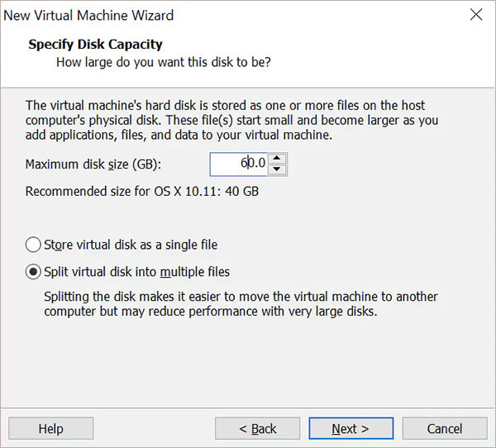Click the hard disk storage description paragraph
Image resolution: width=496 pixels, height=448 pixels.
(231, 120)
